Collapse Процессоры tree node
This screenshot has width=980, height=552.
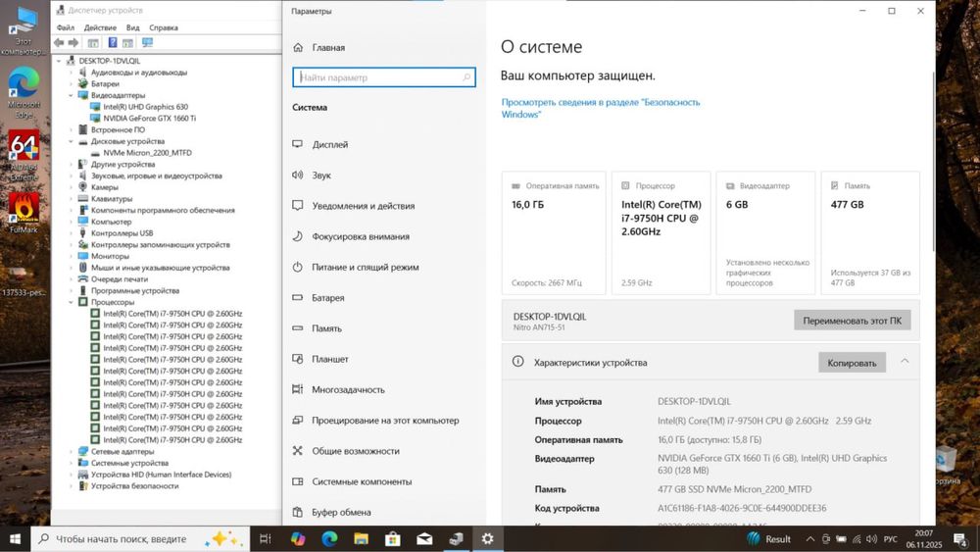pos(71,302)
